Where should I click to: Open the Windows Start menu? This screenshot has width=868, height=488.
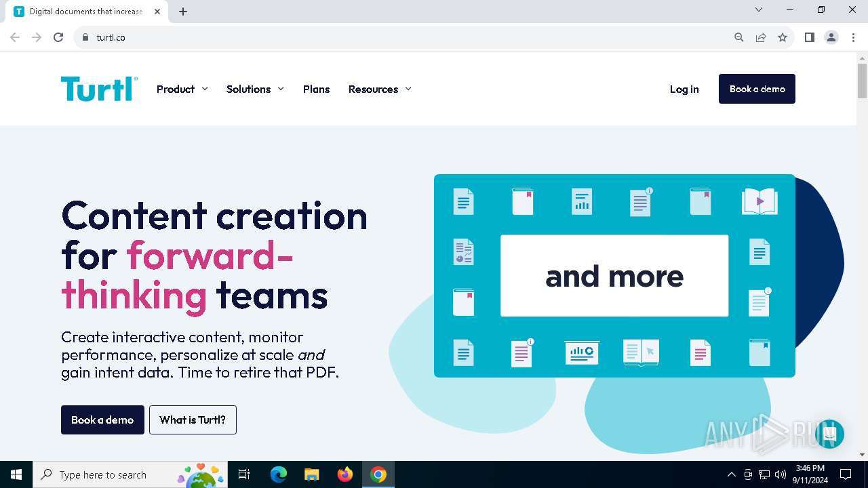16,474
